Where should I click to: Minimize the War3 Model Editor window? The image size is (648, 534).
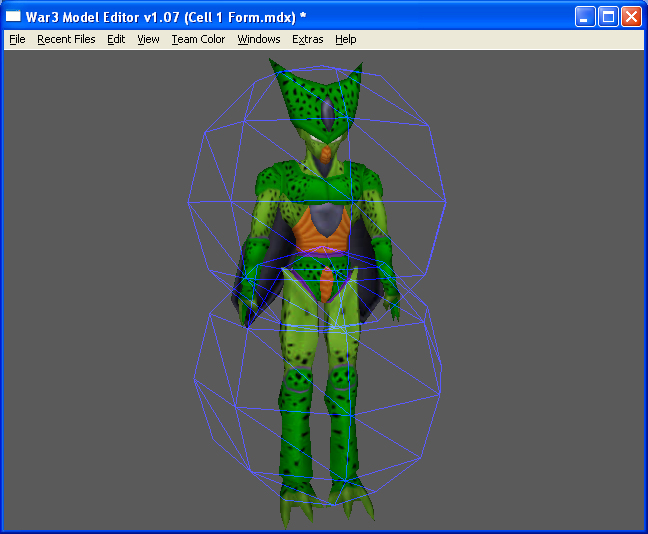(585, 17)
